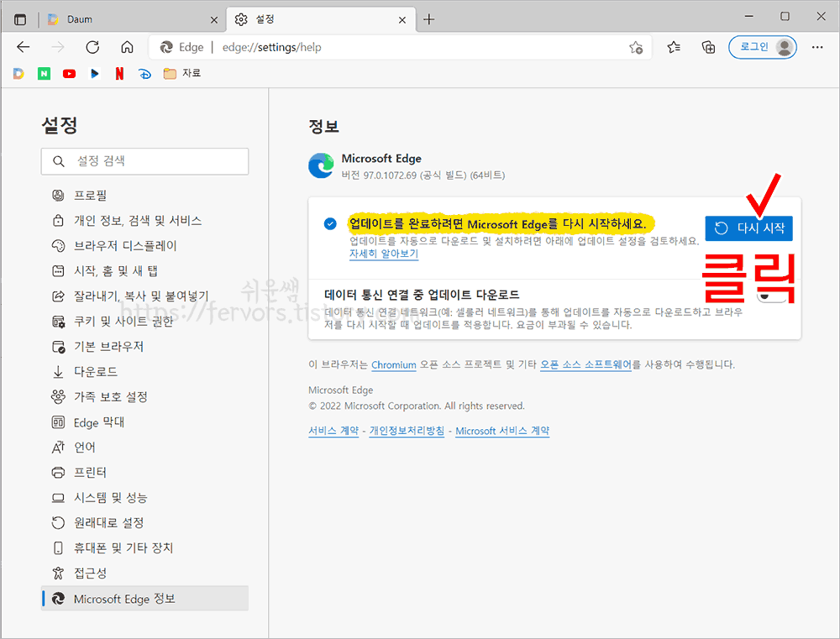Open 시스템 및 성능 section
840x639 pixels.
[x=144, y=498]
